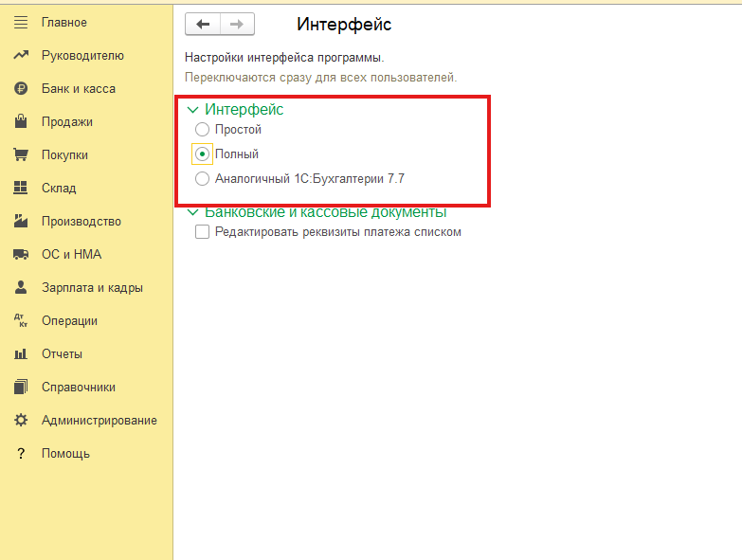Select the Полный interface radio button

click(202, 154)
